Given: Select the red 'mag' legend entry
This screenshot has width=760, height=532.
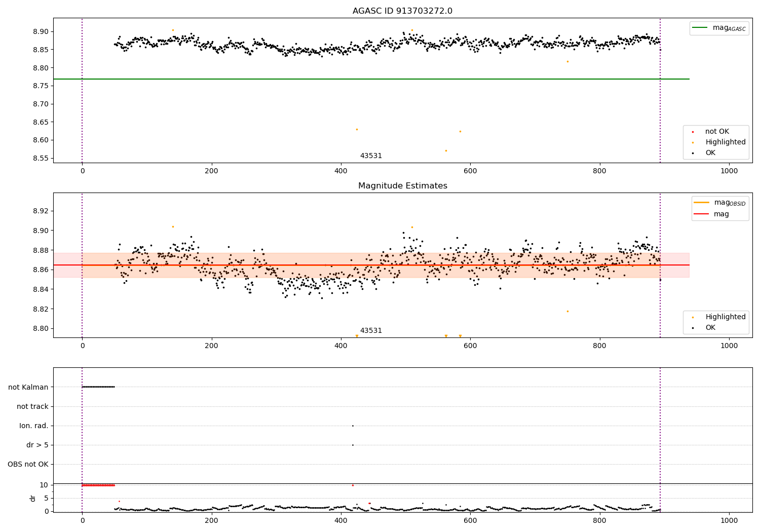Looking at the screenshot, I should point(711,214).
